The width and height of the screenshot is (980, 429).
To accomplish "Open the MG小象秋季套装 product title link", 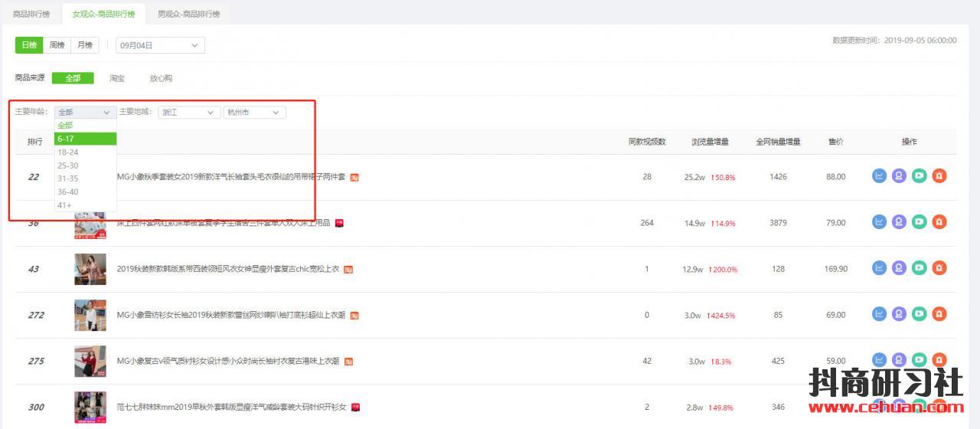I will click(x=230, y=177).
